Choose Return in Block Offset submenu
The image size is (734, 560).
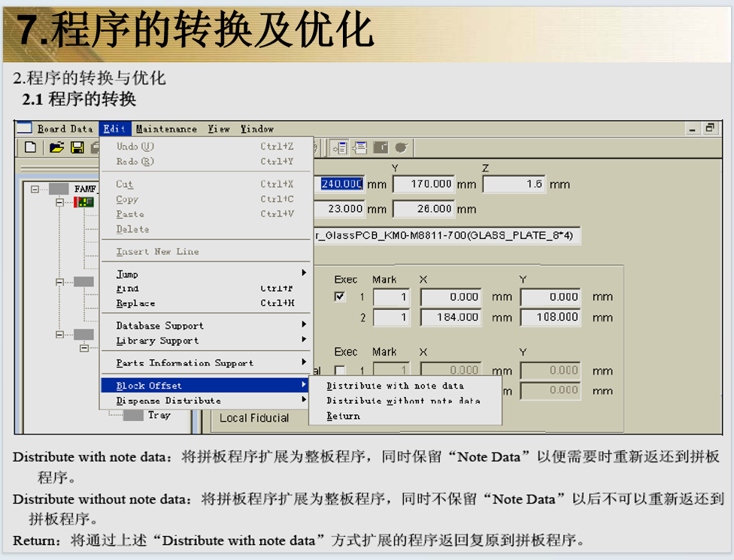pos(343,416)
